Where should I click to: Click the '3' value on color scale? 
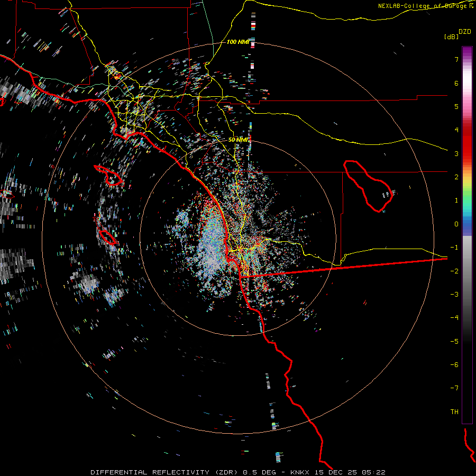(456, 153)
